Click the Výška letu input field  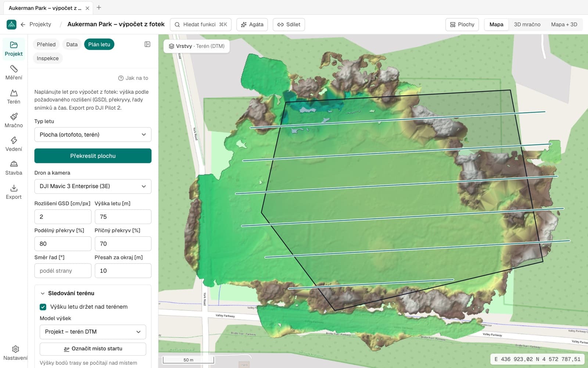pos(123,217)
